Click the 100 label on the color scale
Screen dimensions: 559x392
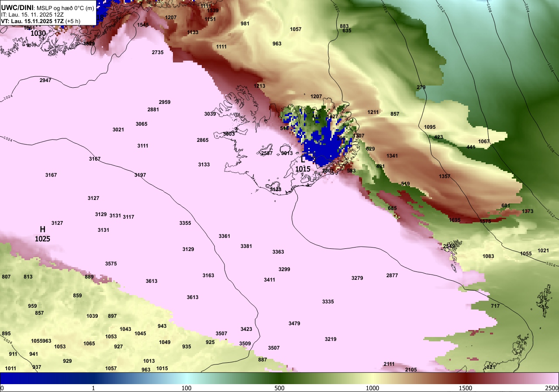point(186,388)
